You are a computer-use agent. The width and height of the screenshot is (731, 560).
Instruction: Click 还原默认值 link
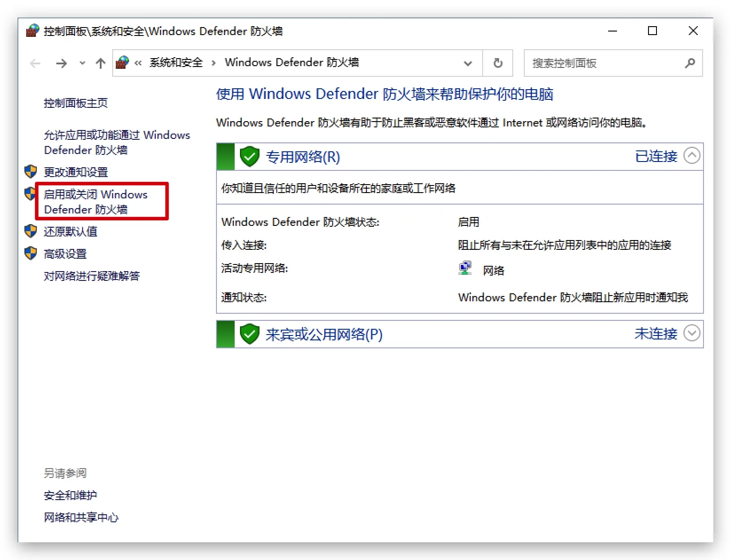pos(71,231)
